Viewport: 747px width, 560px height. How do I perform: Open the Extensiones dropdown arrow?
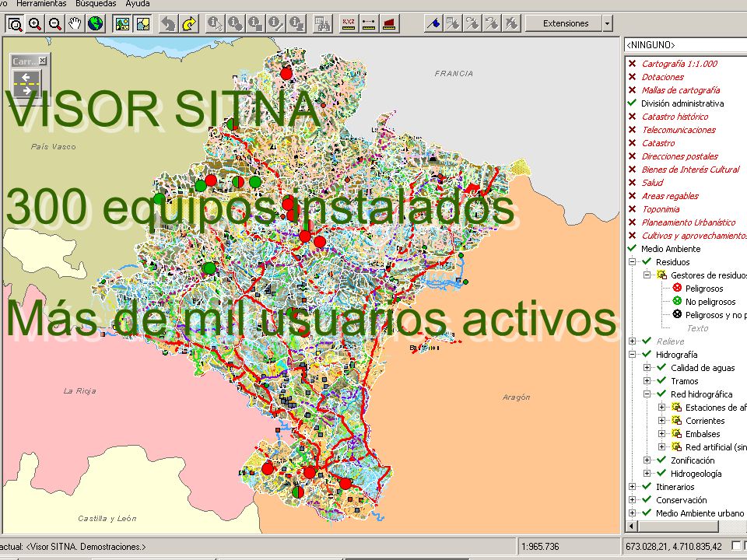[607, 23]
